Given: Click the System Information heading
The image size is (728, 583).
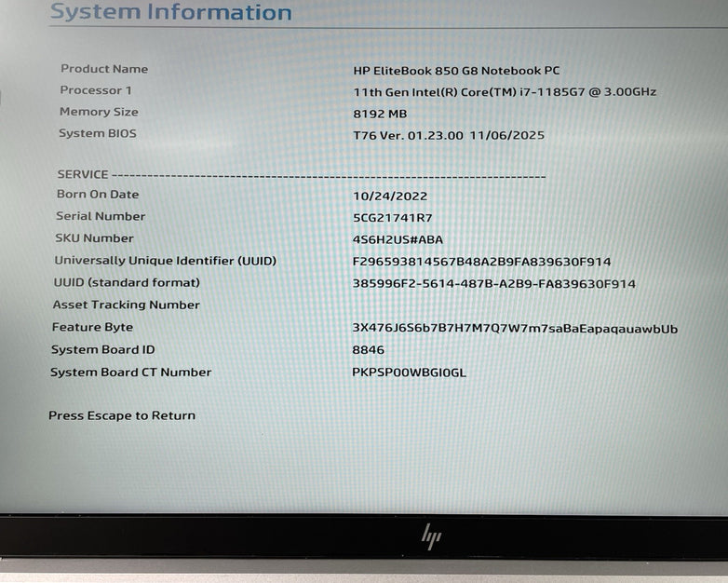Looking at the screenshot, I should pos(171,11).
